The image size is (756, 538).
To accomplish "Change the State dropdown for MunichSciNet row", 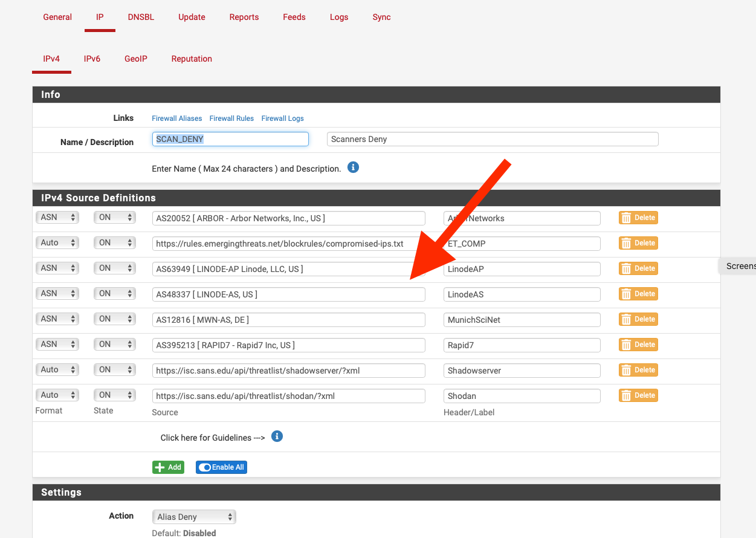I will tap(115, 319).
